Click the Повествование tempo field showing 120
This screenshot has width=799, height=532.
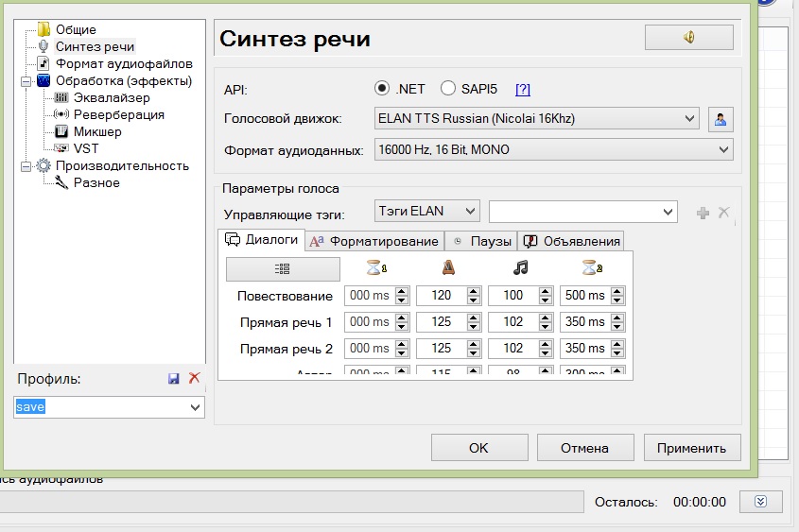pyautogui.click(x=441, y=296)
